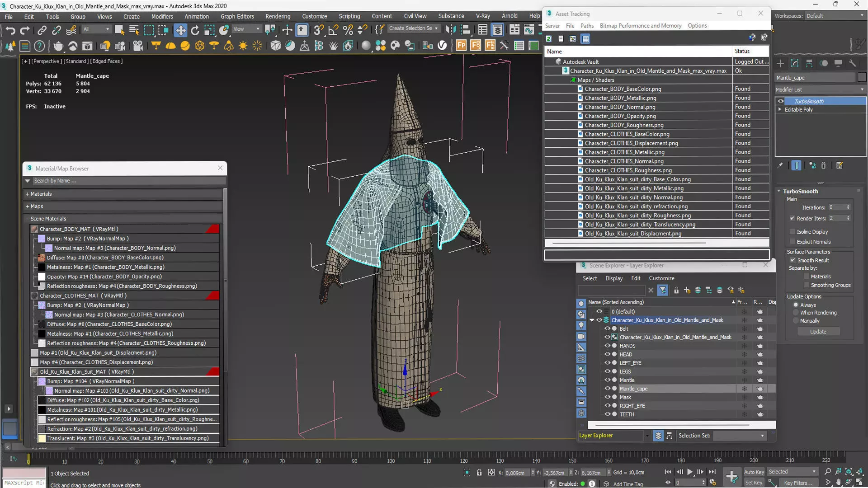Toggle the Angle Snap tool
The width and height of the screenshot is (868, 488).
point(333,30)
